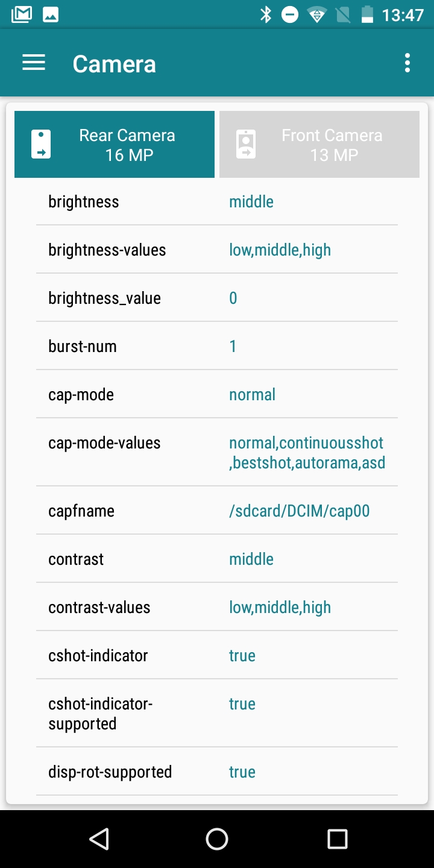Open the hamburger navigation menu

click(34, 63)
